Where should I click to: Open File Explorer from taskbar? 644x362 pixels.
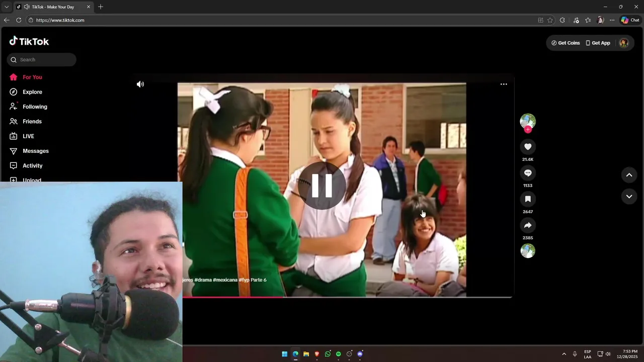click(306, 354)
